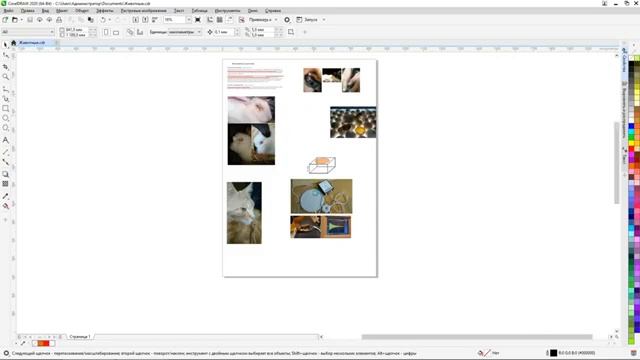Switch to the Животные.cdr document tab

(32, 42)
